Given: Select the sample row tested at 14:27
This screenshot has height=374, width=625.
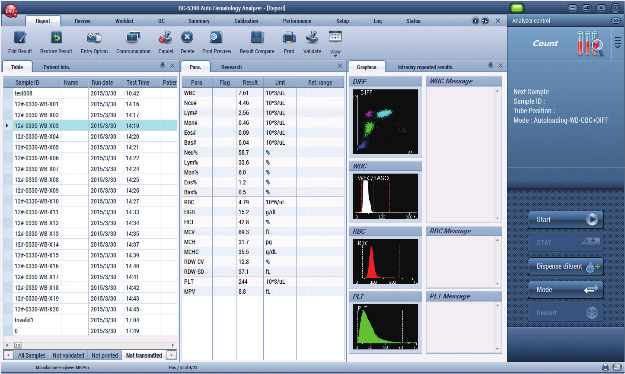Looking at the screenshot, I should (x=90, y=201).
